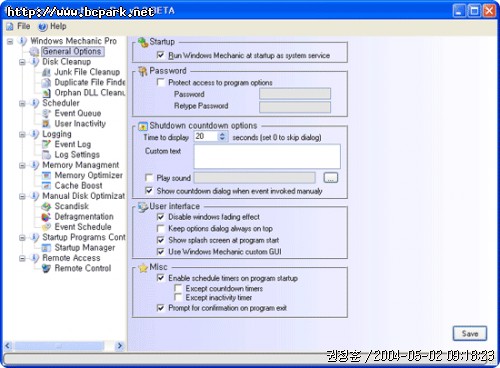This screenshot has height=368, width=500.
Task: Click the Save button
Action: point(470,333)
